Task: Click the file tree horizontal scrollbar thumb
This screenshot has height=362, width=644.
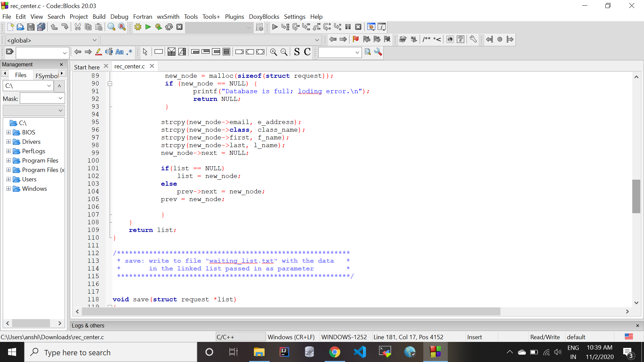Action: coord(31,323)
